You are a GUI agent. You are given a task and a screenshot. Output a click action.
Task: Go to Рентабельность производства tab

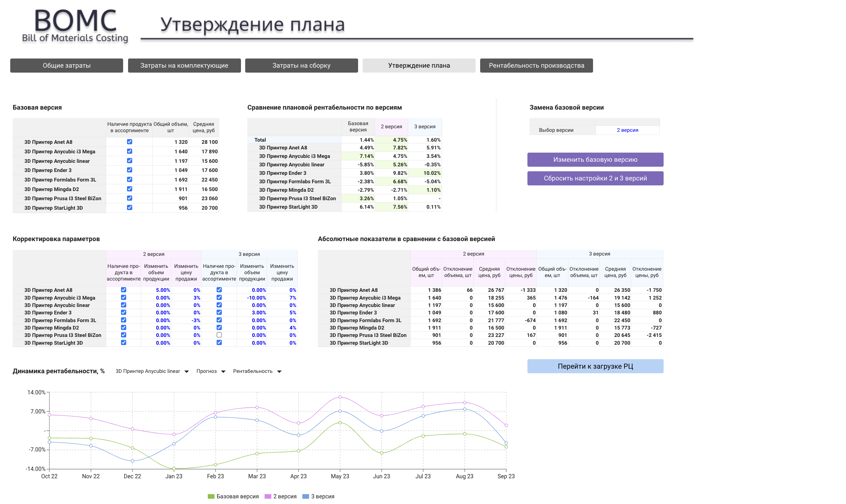[x=536, y=66]
